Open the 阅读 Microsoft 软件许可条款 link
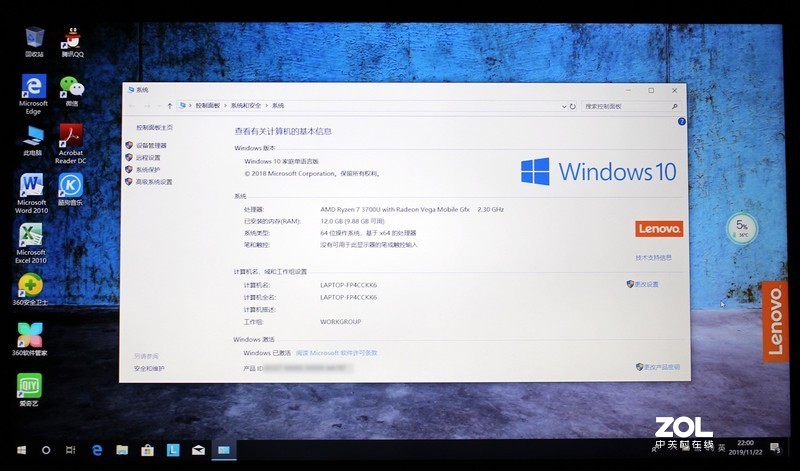The width and height of the screenshot is (800, 471). [337, 353]
